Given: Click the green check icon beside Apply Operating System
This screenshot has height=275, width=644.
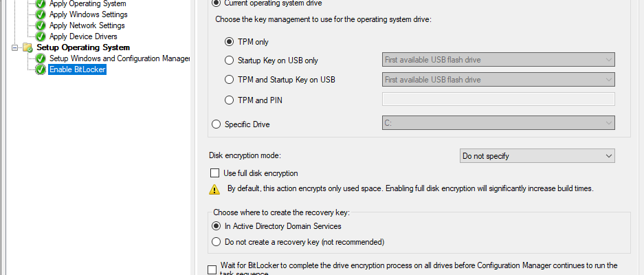Looking at the screenshot, I should coord(41,3).
